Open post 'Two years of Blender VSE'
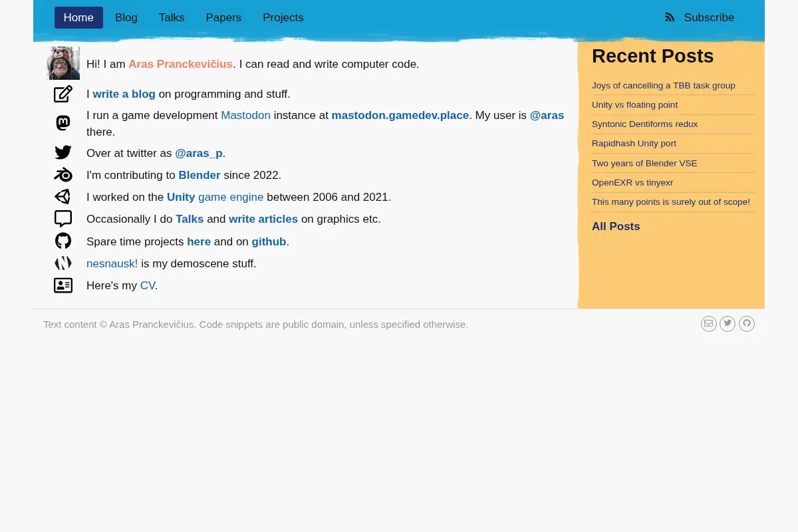This screenshot has height=532, width=798. click(x=644, y=163)
